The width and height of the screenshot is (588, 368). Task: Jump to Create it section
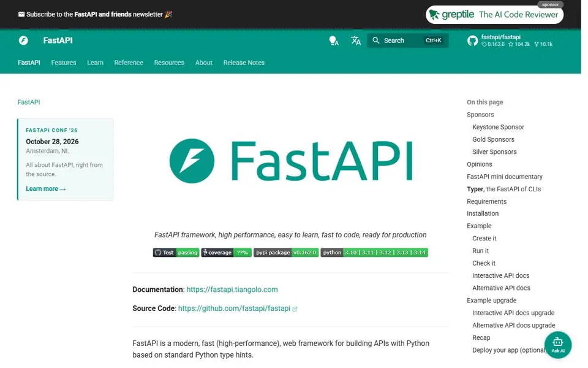coord(484,238)
